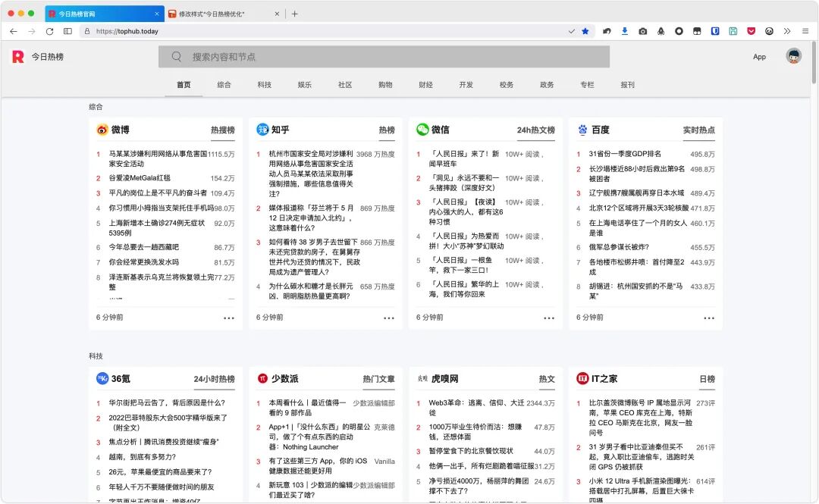The height and width of the screenshot is (504, 819).
Task: Open the 知乎 card three-dot menu
Action: coord(389,318)
